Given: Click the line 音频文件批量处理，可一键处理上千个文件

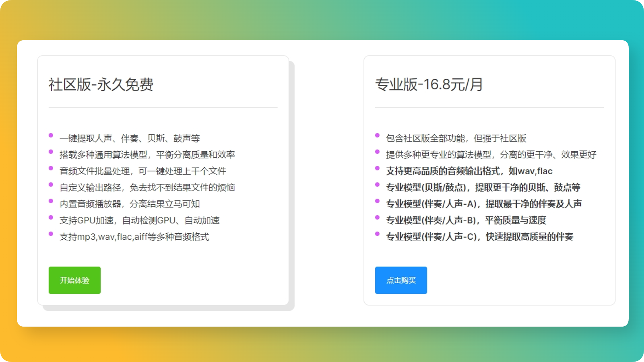Looking at the screenshot, I should coord(143,171).
